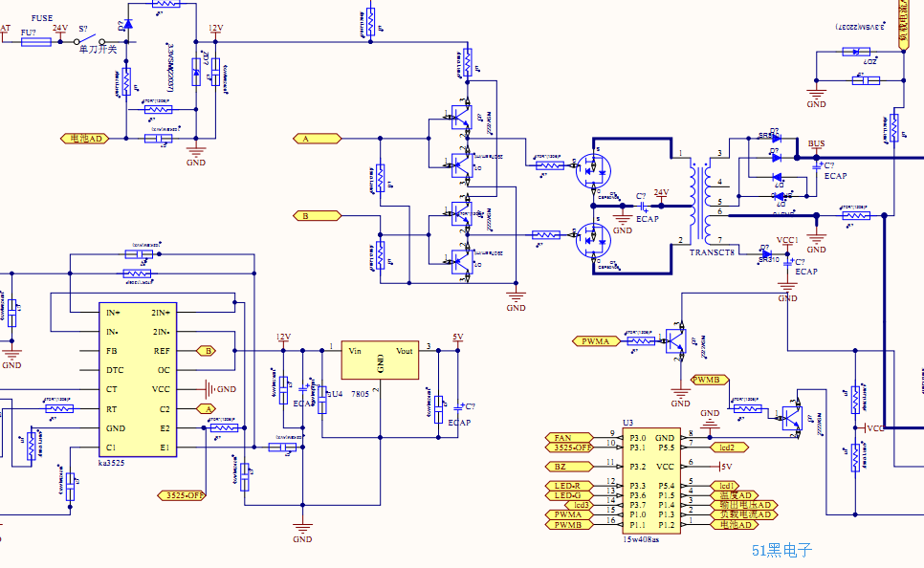Select the PWMA port near transistor
This screenshot has height=568, width=924.
click(x=596, y=341)
